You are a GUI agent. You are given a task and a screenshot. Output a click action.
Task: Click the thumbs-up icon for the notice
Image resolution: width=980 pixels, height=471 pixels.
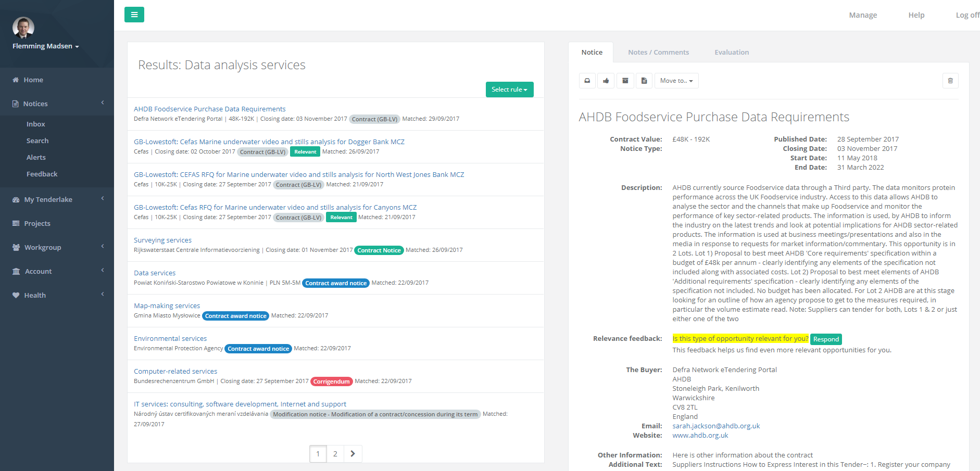tap(606, 81)
